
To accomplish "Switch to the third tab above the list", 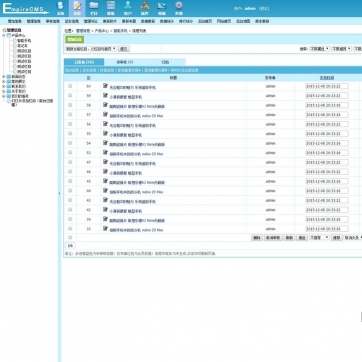I will pyautogui.click(x=165, y=62).
